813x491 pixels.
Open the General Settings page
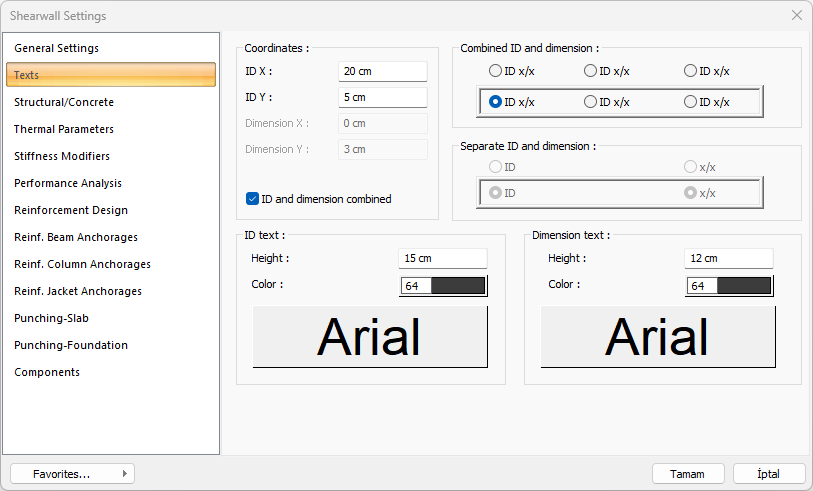pos(56,48)
